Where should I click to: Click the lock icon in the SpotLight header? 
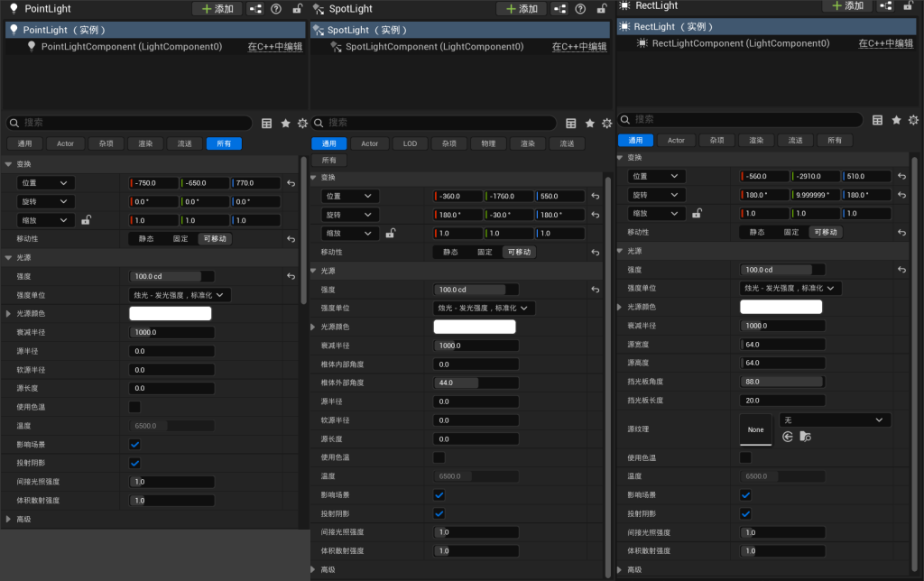[602, 8]
